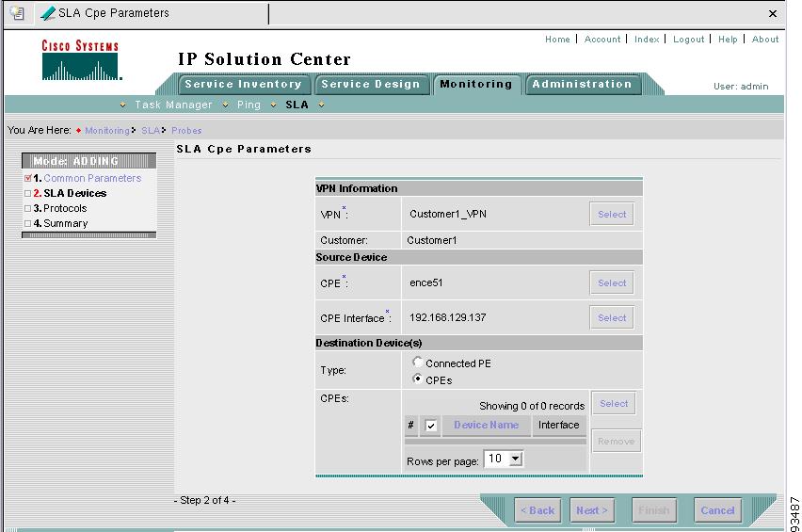Image resolution: width=802 pixels, height=532 pixels.
Task: Click the Remove button
Action: [617, 441]
